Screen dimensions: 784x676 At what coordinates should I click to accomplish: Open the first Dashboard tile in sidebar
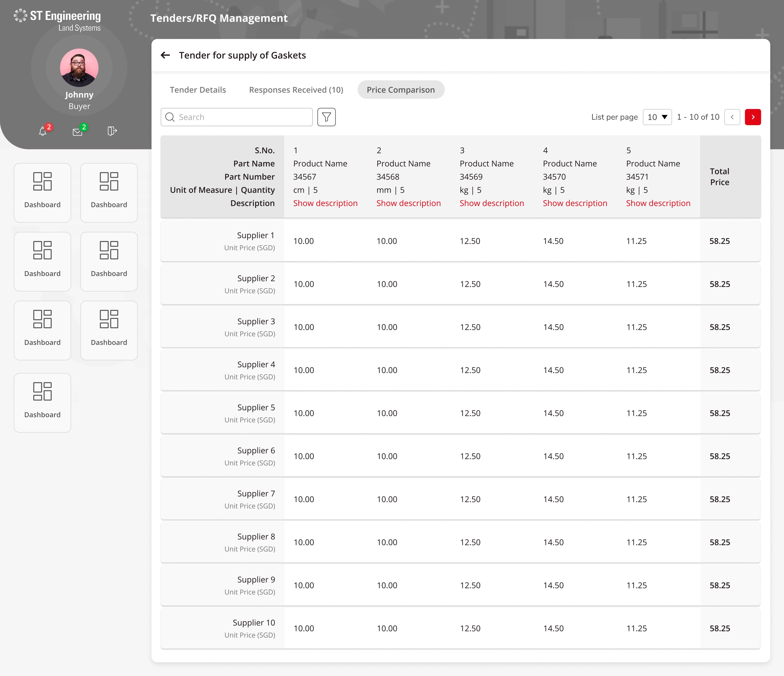point(42,193)
